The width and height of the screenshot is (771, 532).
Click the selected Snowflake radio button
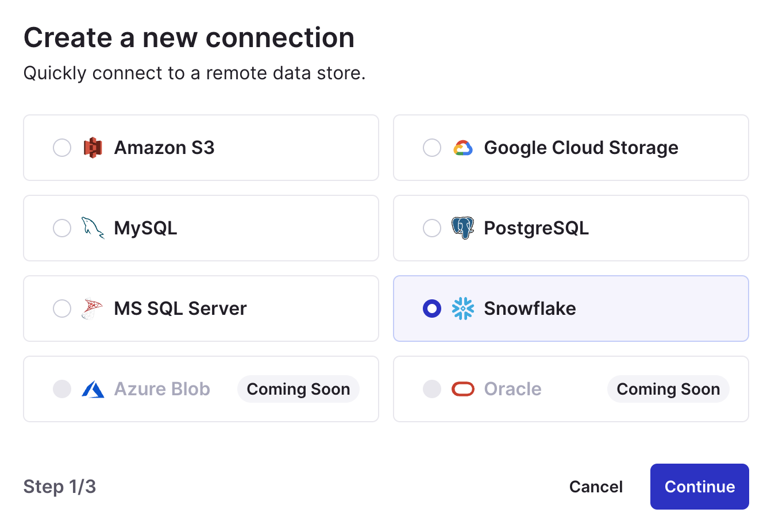[432, 309]
